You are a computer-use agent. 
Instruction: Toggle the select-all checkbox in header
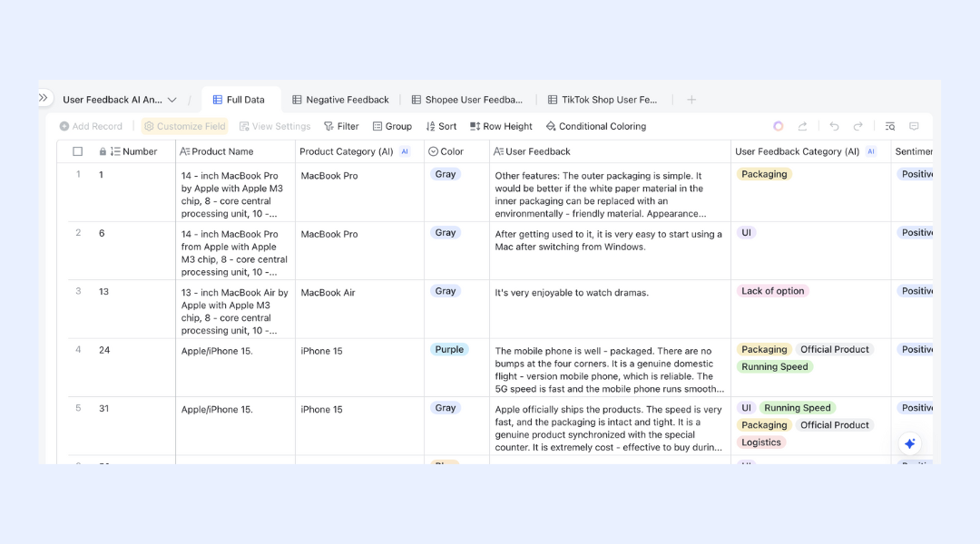point(77,151)
